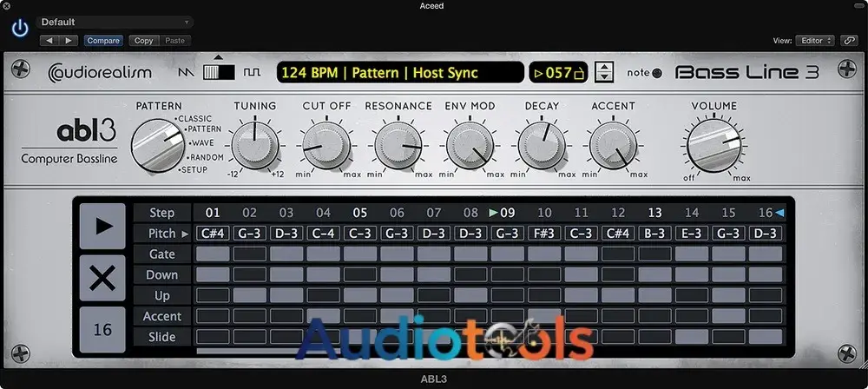Toggle the plugin power bypass button
The width and height of the screenshot is (868, 389).
(x=20, y=29)
